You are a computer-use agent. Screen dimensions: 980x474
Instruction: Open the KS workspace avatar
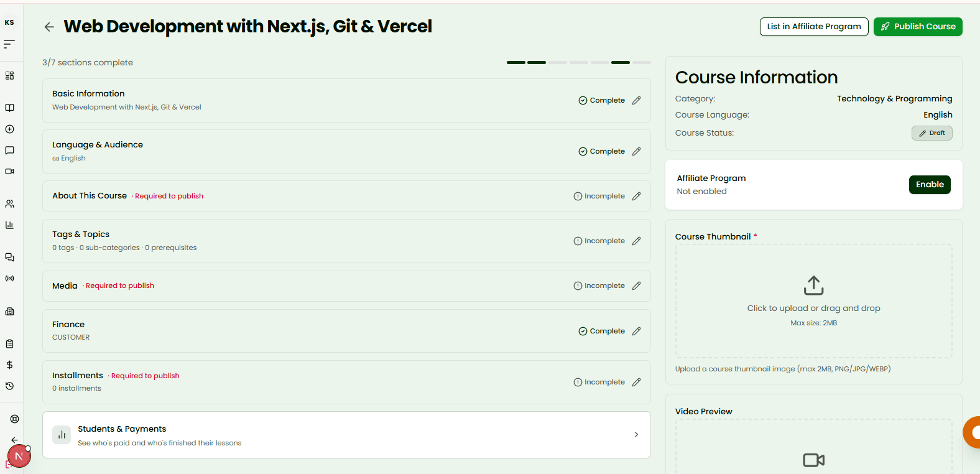pyautogui.click(x=9, y=22)
